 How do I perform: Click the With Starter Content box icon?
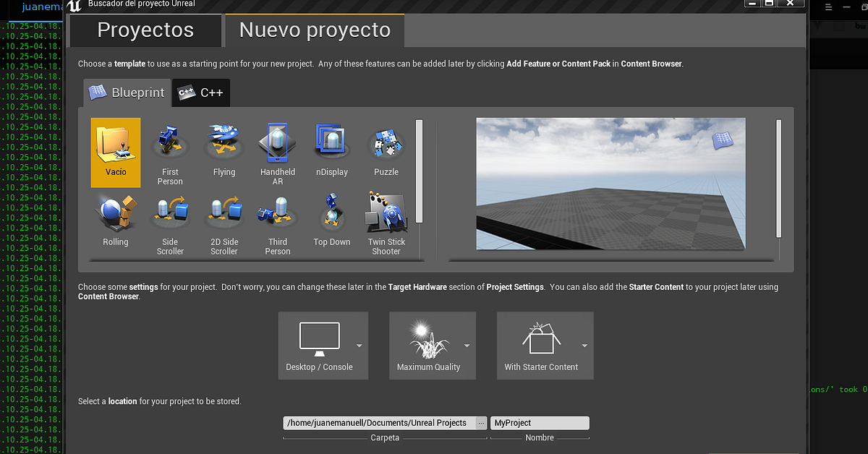542,338
